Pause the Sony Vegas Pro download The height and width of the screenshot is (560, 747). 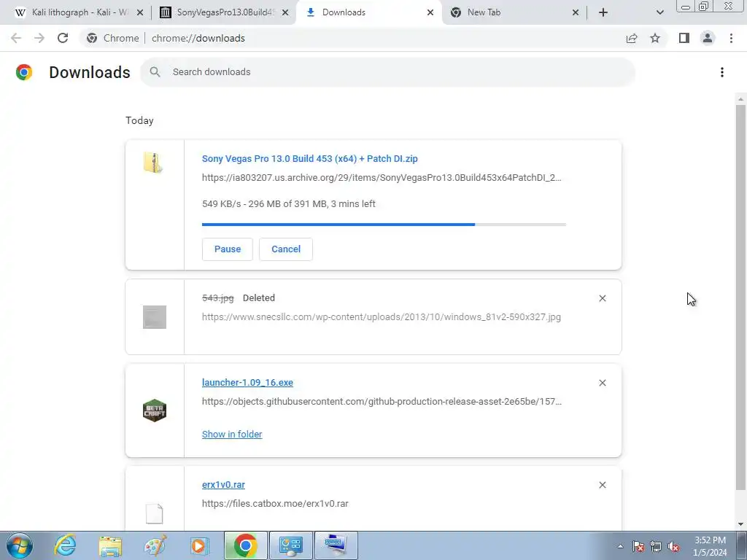coord(228,249)
